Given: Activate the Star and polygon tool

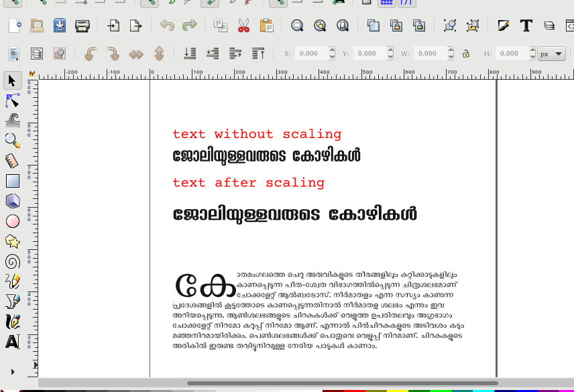Looking at the screenshot, I should [x=12, y=241].
